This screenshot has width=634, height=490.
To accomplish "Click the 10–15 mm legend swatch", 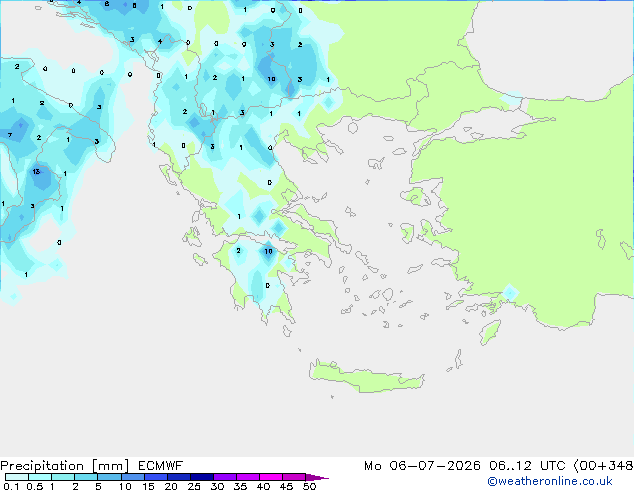I will [x=133, y=477].
